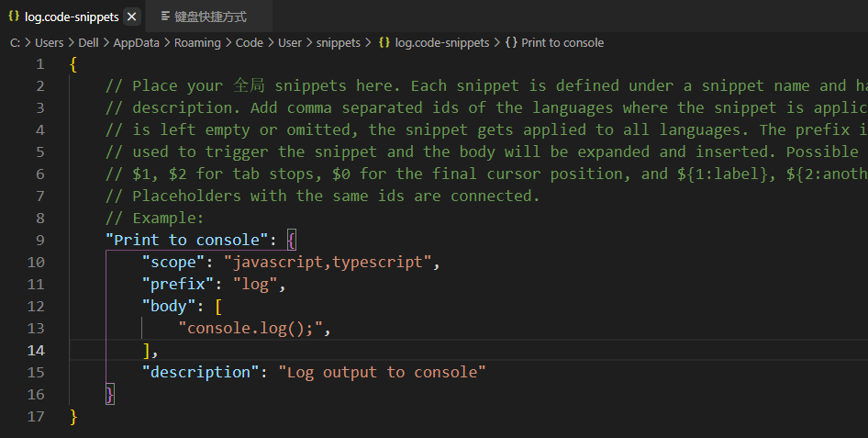Click the comment starting "// Place your 全局 snippets"
The height and width of the screenshot is (438, 868).
pyautogui.click(x=486, y=85)
